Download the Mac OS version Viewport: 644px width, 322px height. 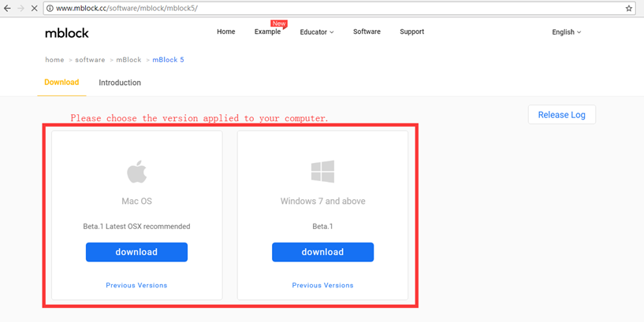tap(137, 252)
